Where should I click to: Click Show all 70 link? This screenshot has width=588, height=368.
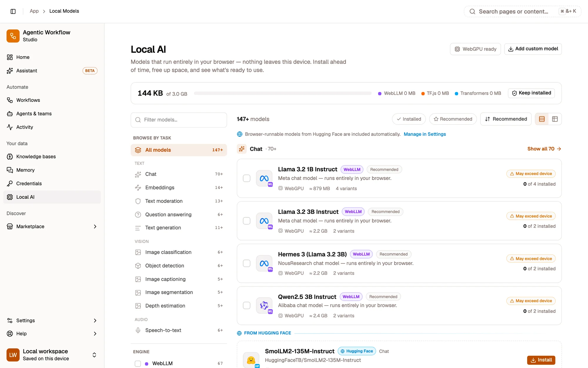(544, 149)
